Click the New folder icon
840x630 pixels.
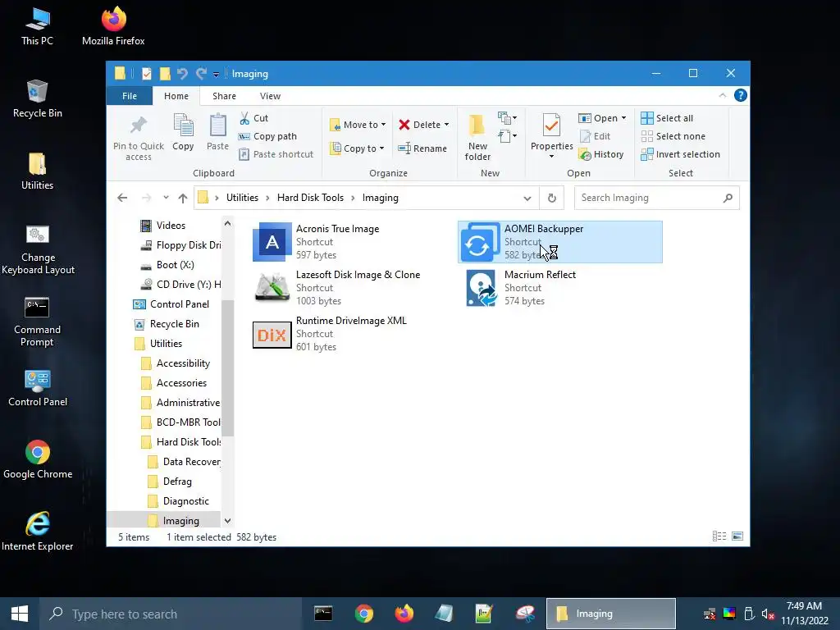pos(477,125)
